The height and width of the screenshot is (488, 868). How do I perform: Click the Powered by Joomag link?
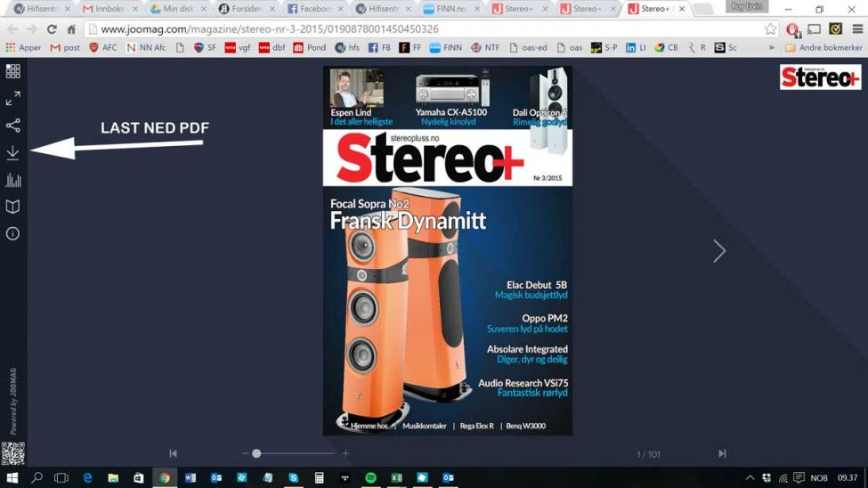(12, 401)
